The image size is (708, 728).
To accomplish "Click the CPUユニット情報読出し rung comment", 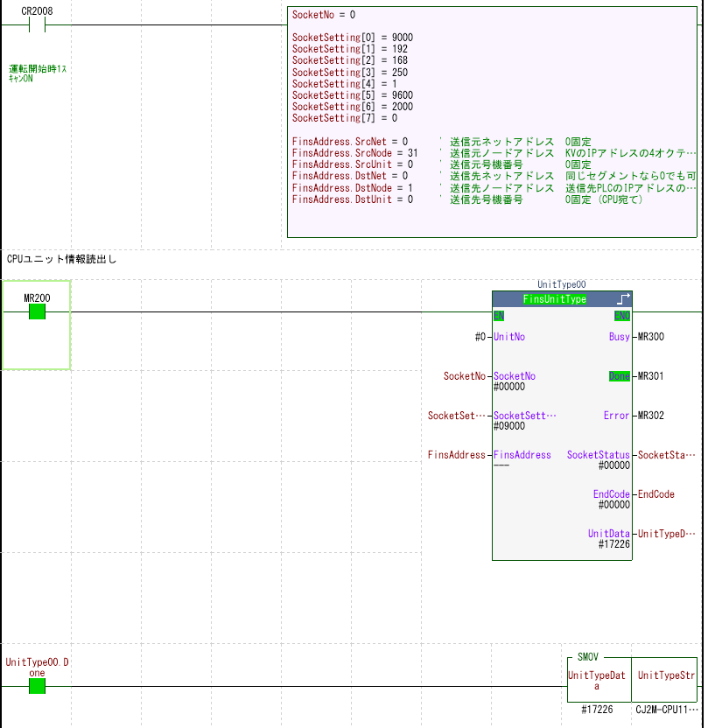I will click(x=61, y=260).
